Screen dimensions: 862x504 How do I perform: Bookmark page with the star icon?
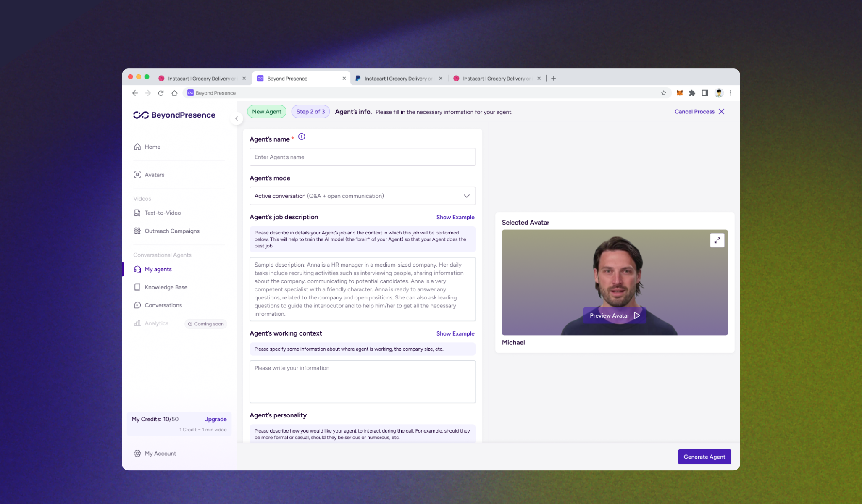click(x=664, y=93)
